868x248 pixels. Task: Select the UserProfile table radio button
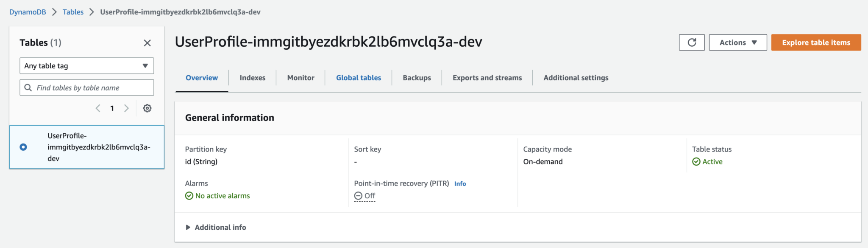[x=23, y=147]
